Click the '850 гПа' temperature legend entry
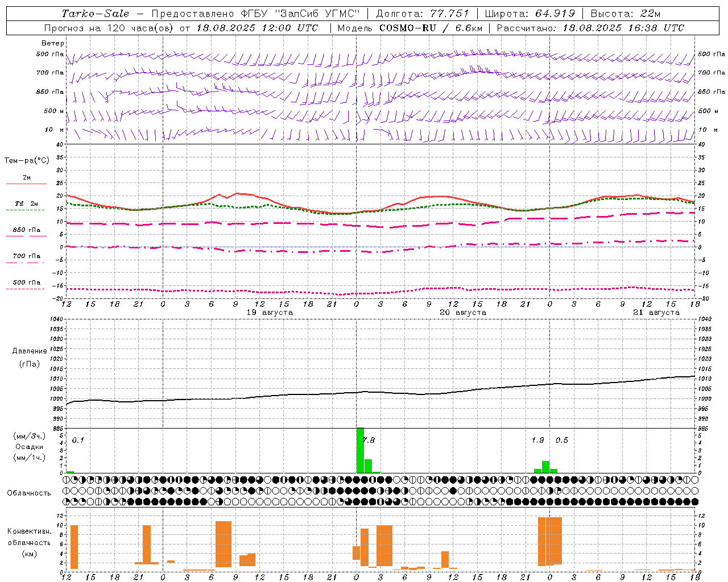The width and height of the screenshot is (728, 582). (26, 230)
